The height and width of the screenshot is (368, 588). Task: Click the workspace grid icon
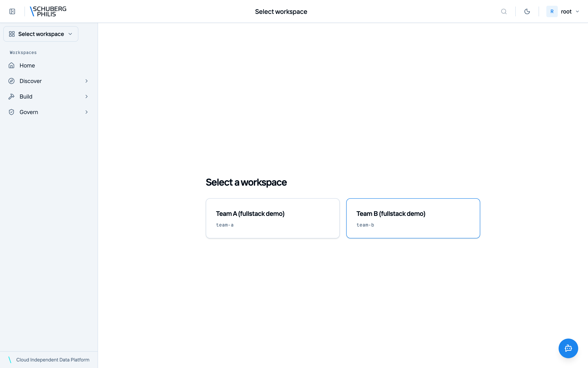(x=12, y=34)
